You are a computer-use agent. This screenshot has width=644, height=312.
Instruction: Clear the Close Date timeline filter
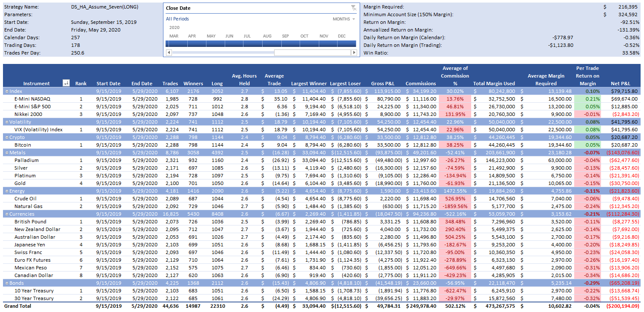click(353, 8)
